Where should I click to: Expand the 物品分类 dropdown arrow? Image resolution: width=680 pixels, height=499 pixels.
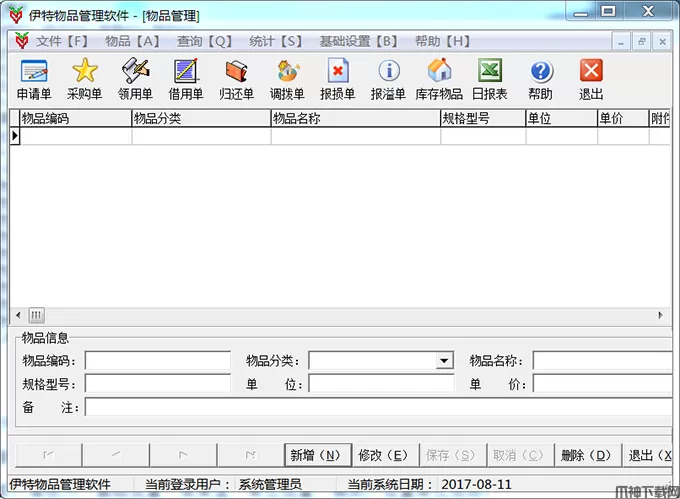tap(445, 361)
